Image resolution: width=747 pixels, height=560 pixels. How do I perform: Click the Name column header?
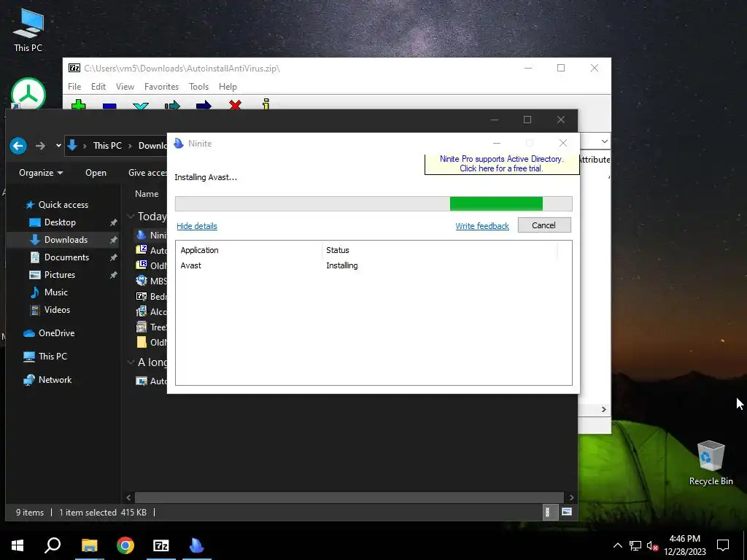point(147,194)
